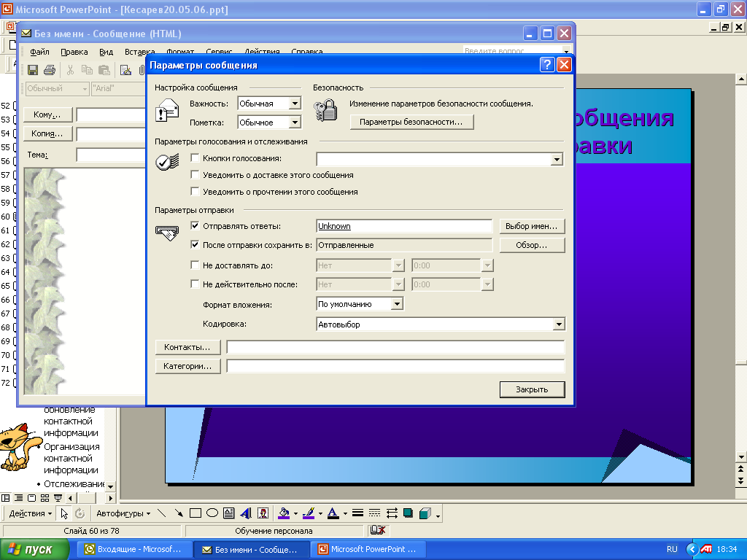Click Контакты button

point(187,347)
